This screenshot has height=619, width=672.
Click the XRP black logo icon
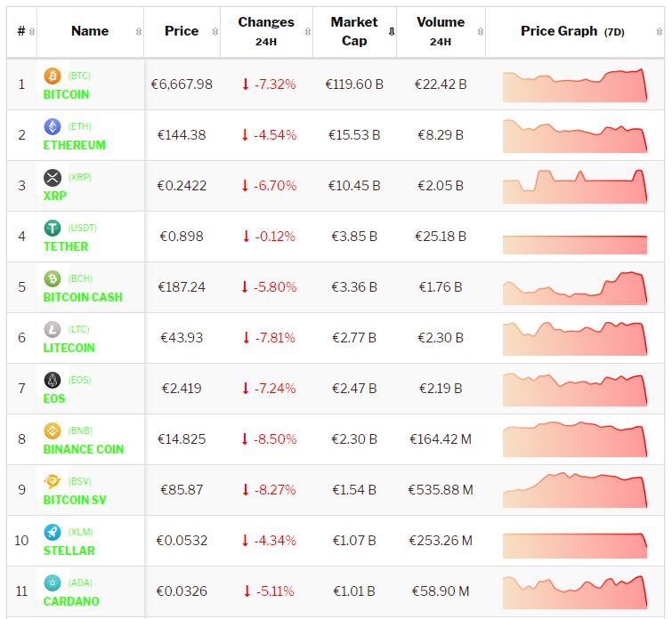[x=53, y=178]
